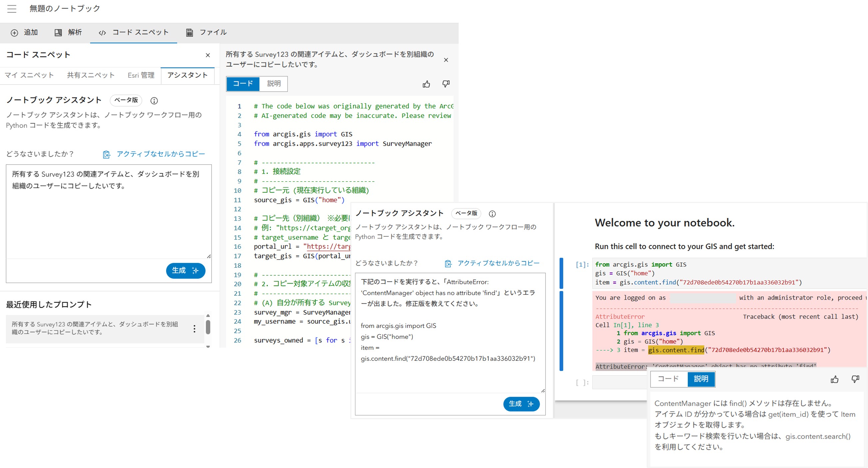Click thumbs up icon in explanation response panel
The image size is (868, 468).
(834, 379)
